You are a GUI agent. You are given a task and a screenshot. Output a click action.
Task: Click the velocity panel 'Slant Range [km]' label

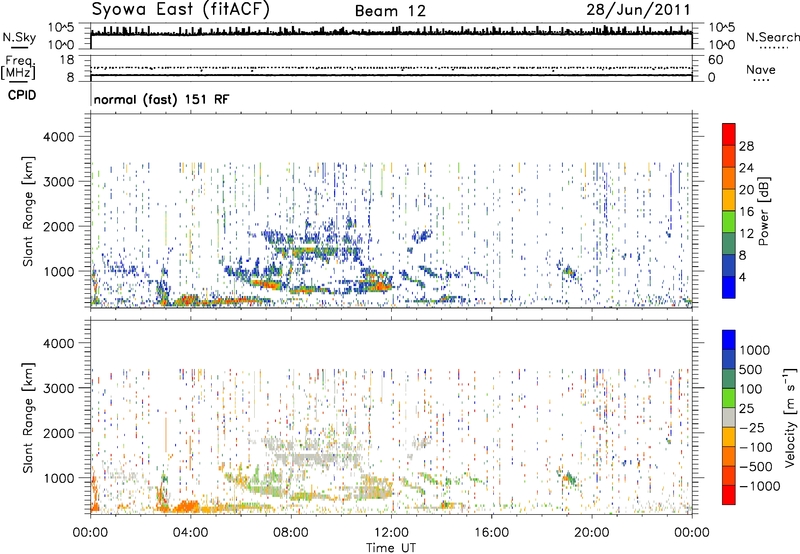[x=28, y=418]
